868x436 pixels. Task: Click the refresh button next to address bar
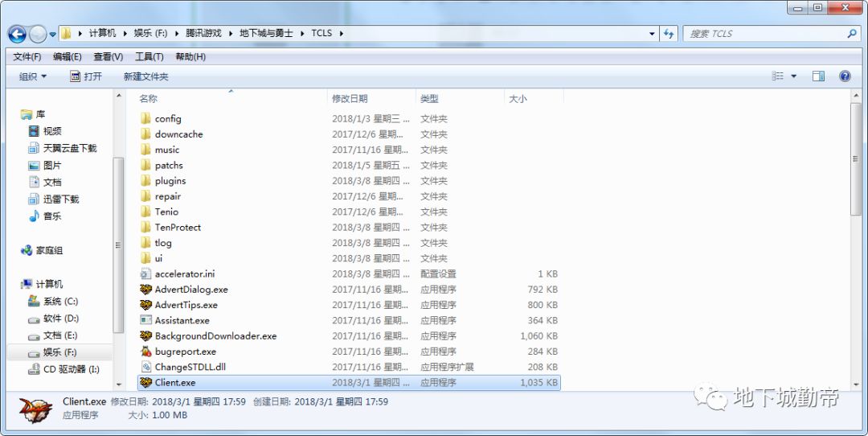(669, 33)
